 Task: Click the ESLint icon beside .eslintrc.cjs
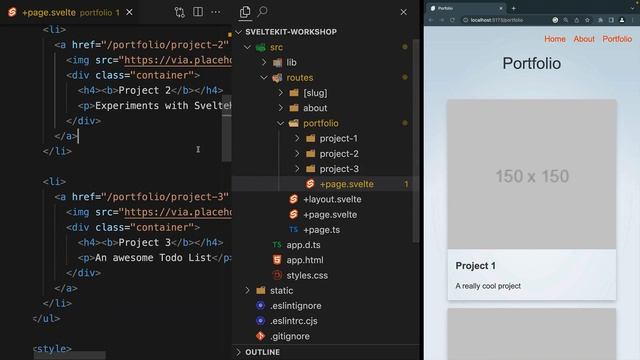click(x=260, y=321)
